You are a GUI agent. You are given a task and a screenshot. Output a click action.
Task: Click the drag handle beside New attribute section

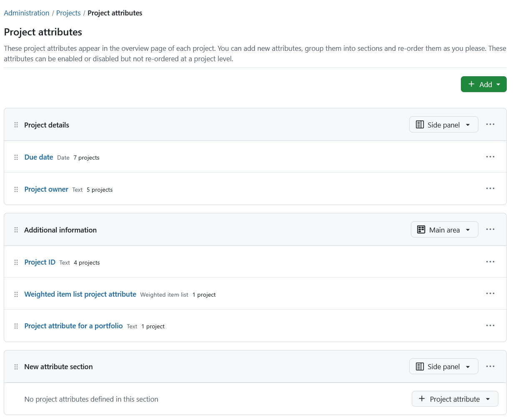click(x=16, y=366)
